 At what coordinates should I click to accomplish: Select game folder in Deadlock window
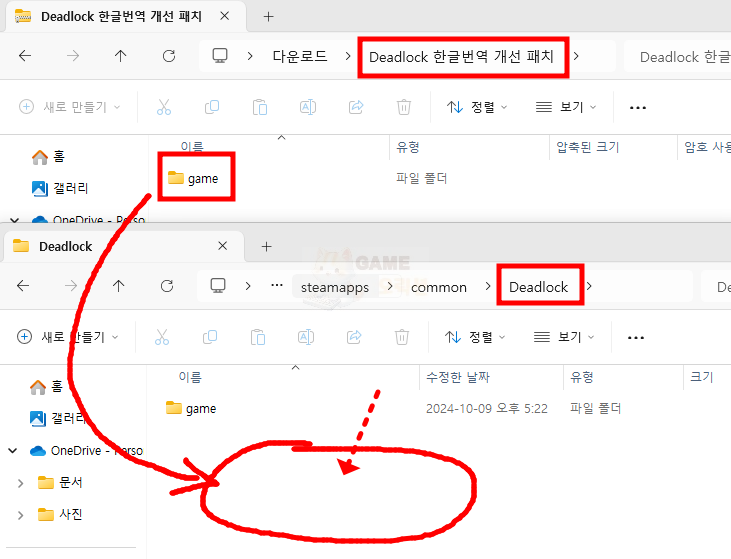[191, 409]
